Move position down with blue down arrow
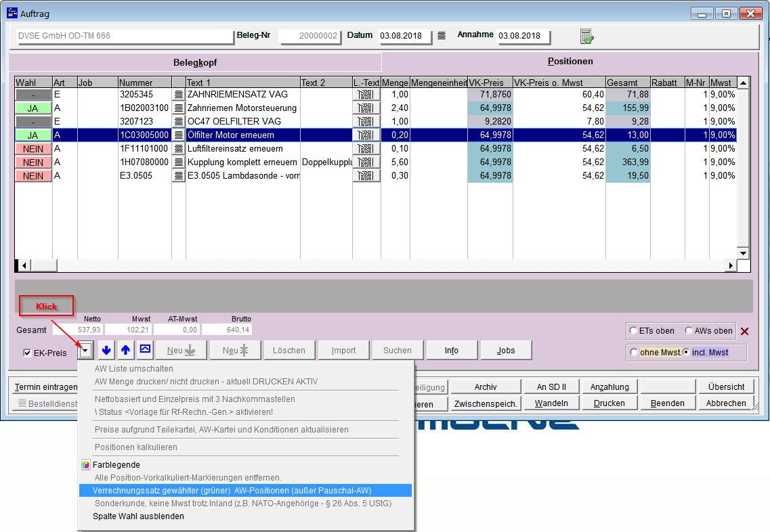 coord(106,350)
